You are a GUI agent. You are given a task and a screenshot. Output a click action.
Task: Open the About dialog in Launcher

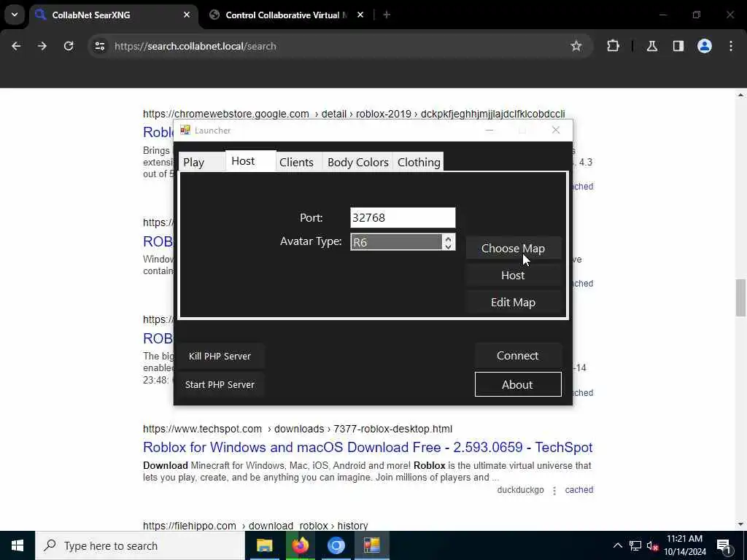(x=518, y=384)
